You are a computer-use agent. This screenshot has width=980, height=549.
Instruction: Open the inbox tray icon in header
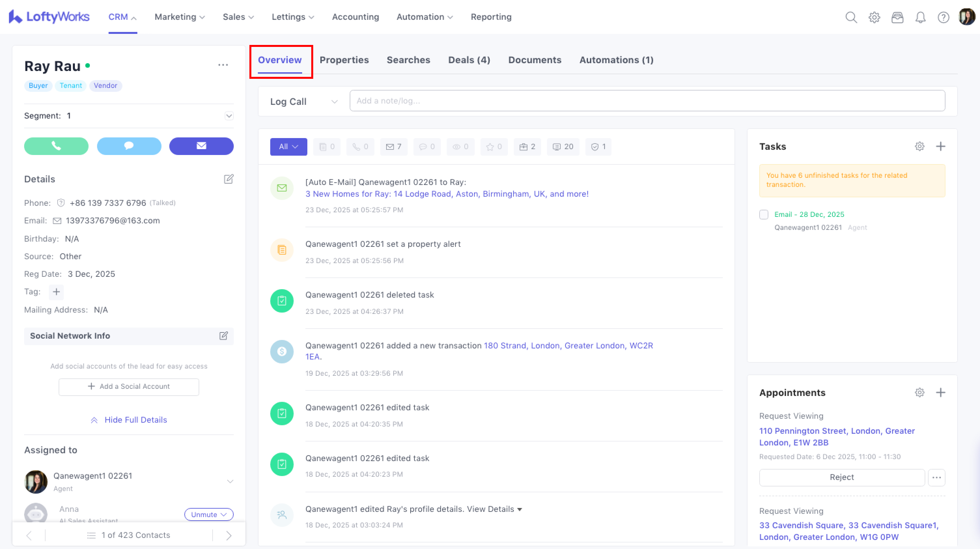(x=897, y=17)
